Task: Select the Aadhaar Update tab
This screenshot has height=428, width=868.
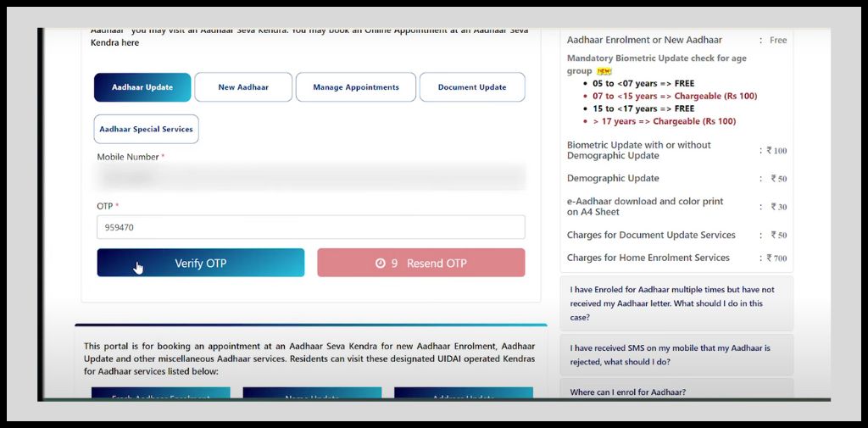Action: 142,87
